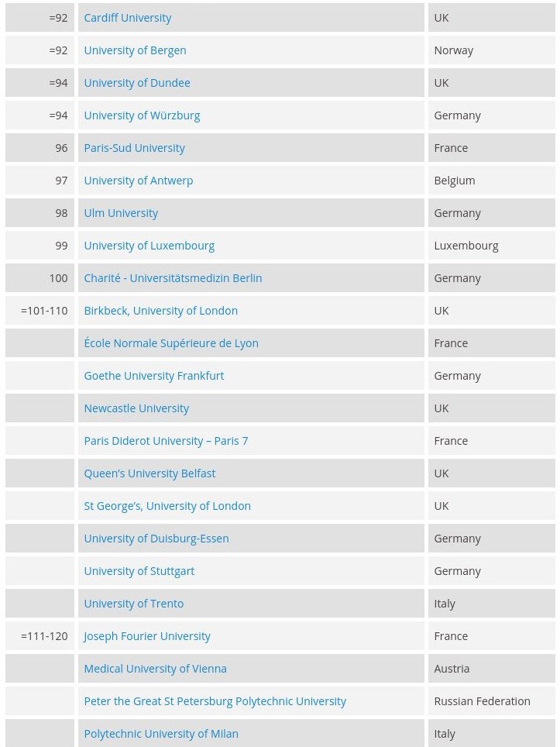Visit University of Luxembourg link
This screenshot has height=747, width=560.
pyautogui.click(x=149, y=246)
